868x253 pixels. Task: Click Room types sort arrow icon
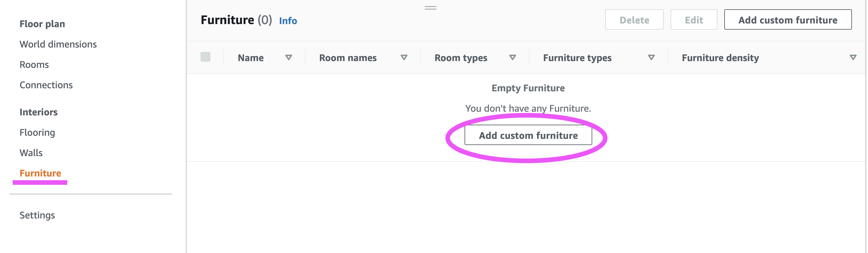tap(512, 58)
